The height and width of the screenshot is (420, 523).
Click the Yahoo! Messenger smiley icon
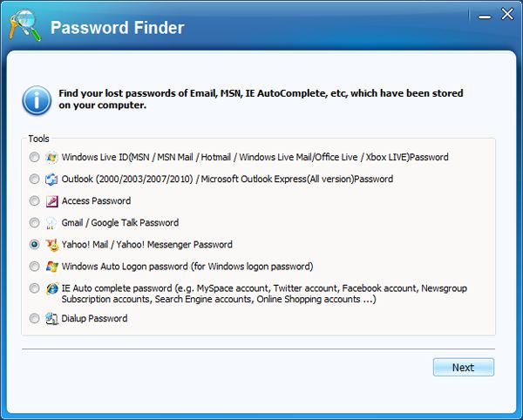click(x=51, y=245)
